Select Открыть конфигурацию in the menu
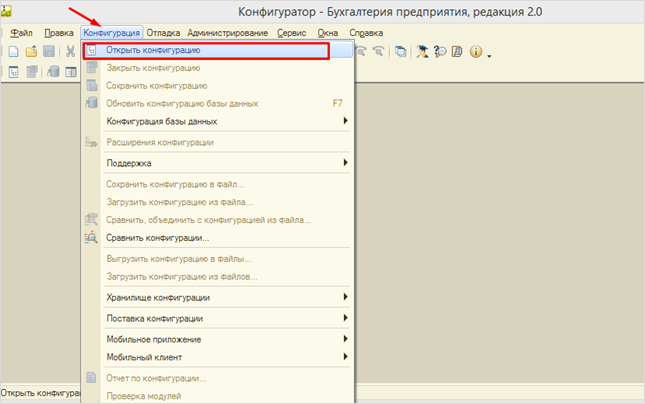Viewport: 645px width, 404px height. tap(153, 49)
